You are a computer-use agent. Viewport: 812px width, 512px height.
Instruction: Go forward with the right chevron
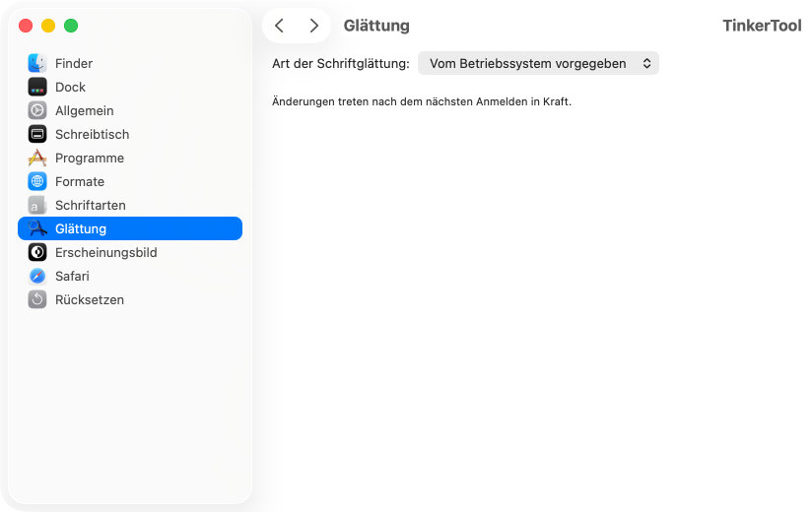point(313,26)
